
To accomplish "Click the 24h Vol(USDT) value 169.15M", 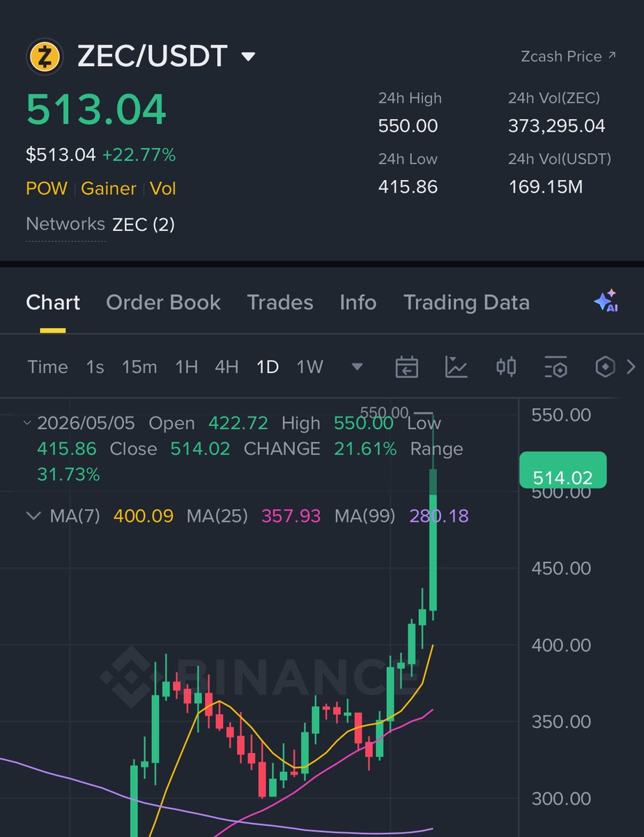I will click(x=546, y=187).
